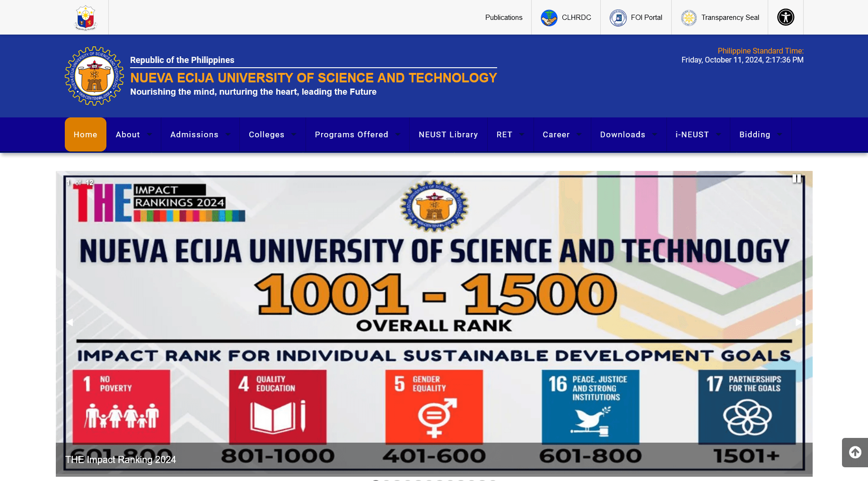Pause the image slideshow
The width and height of the screenshot is (868, 481).
pyautogui.click(x=797, y=178)
